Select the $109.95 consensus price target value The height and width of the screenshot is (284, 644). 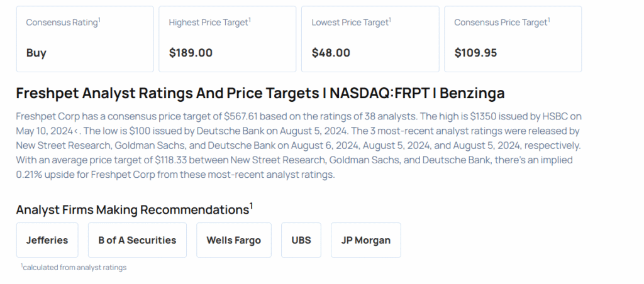click(475, 53)
